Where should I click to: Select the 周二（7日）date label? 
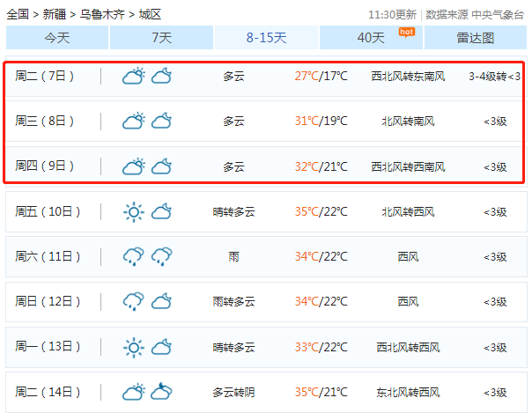point(44,76)
